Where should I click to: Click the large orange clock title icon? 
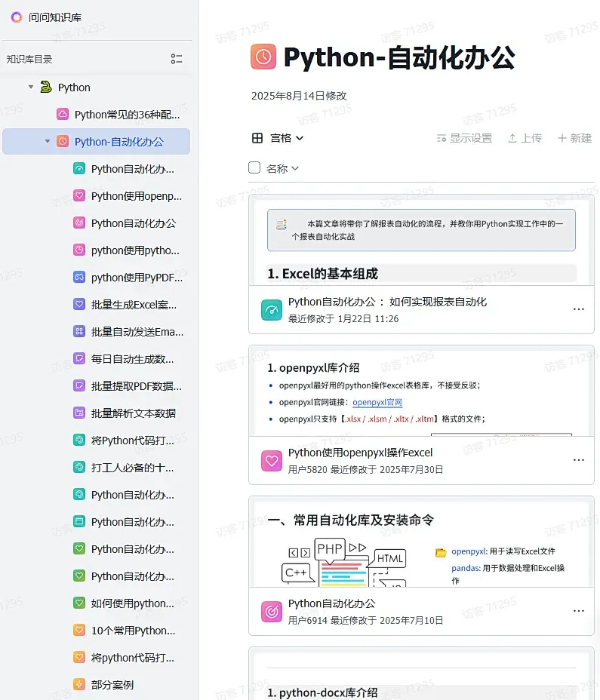tap(263, 57)
